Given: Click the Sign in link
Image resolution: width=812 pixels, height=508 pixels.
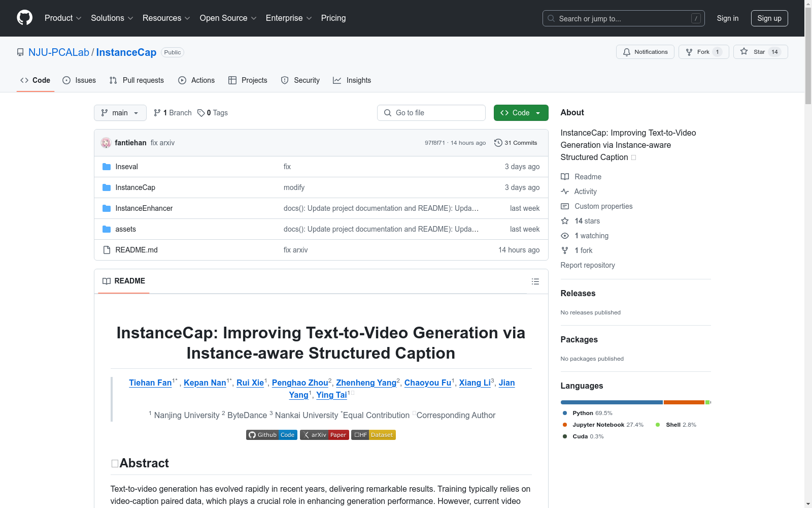Looking at the screenshot, I should (728, 18).
